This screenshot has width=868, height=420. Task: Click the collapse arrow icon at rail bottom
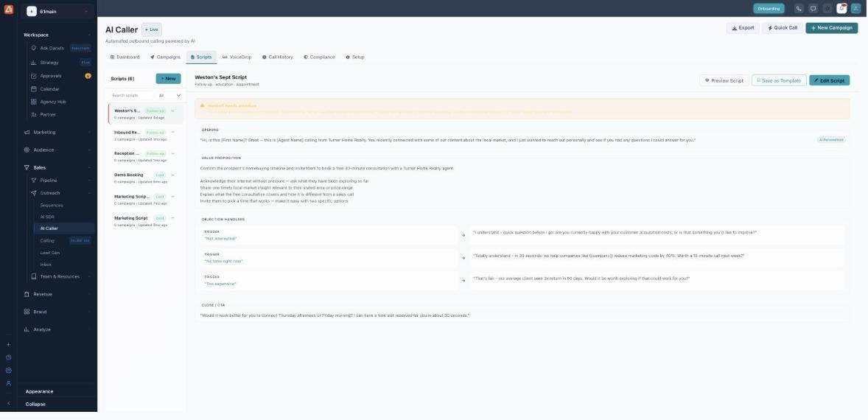click(8, 403)
